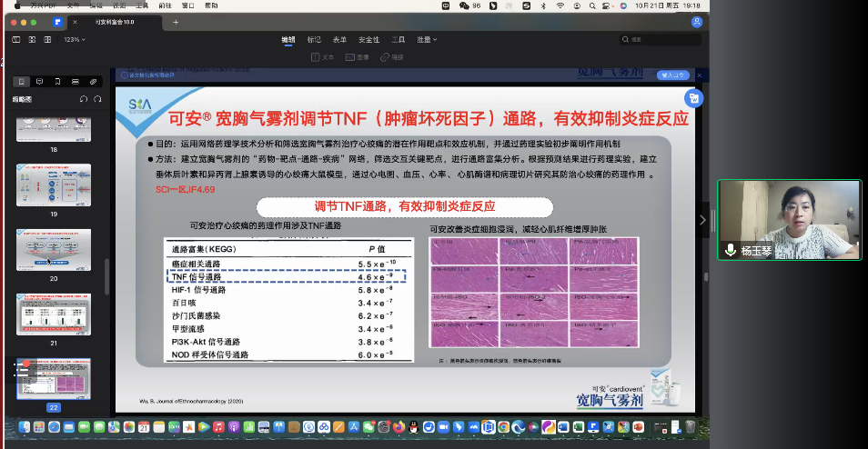Click the Bluetooth icon in menu bar
The width and height of the screenshot is (868, 449).
[x=543, y=5]
